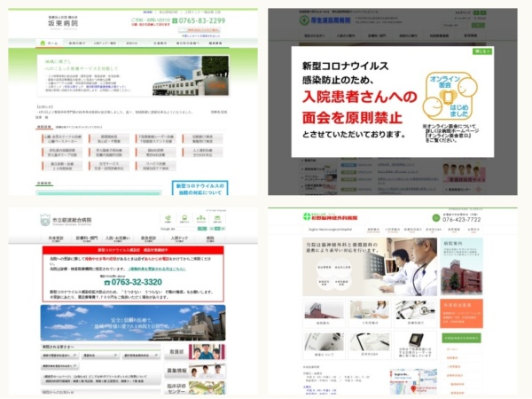Click the 厚生連高岡病院 logo behind the popup

coord(325,20)
